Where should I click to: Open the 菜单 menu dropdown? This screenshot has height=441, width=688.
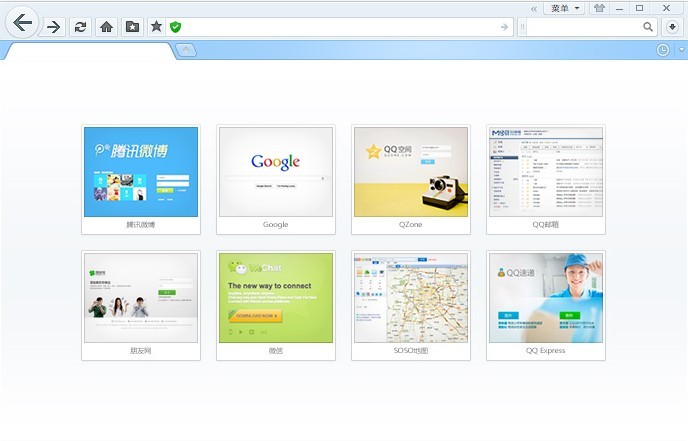click(x=564, y=8)
